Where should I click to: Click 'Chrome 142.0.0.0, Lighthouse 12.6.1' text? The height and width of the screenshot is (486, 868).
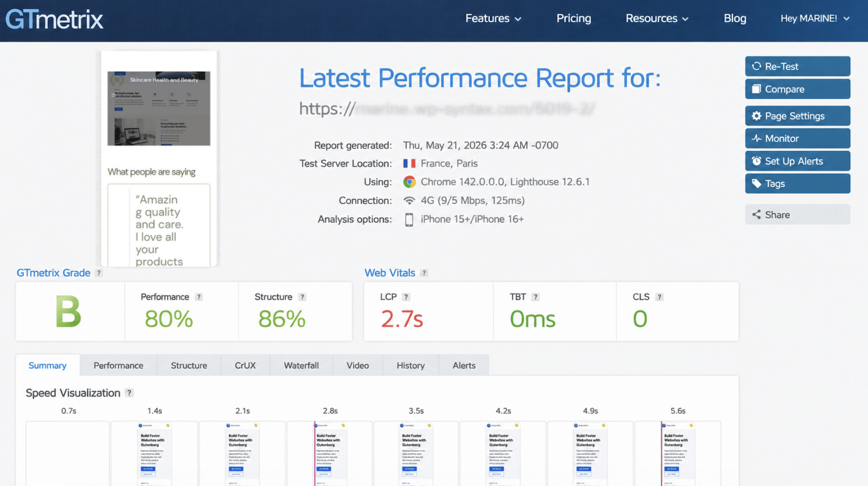505,182
